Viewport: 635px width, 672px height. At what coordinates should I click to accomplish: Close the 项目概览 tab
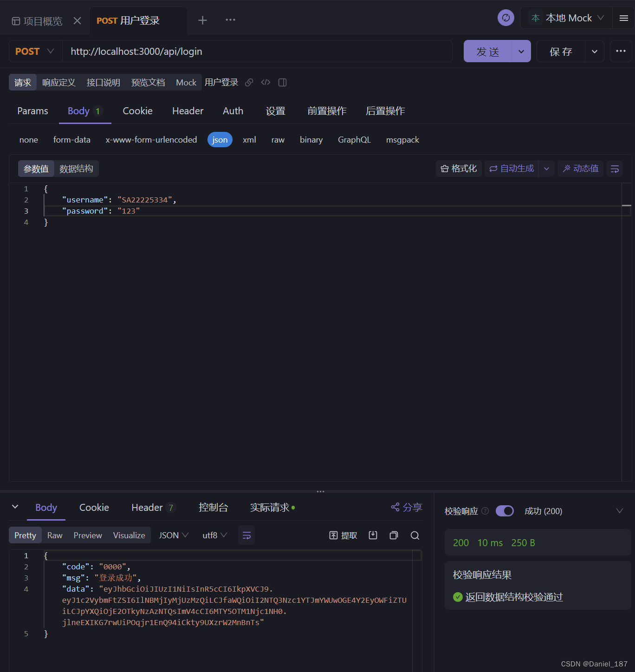tap(78, 21)
